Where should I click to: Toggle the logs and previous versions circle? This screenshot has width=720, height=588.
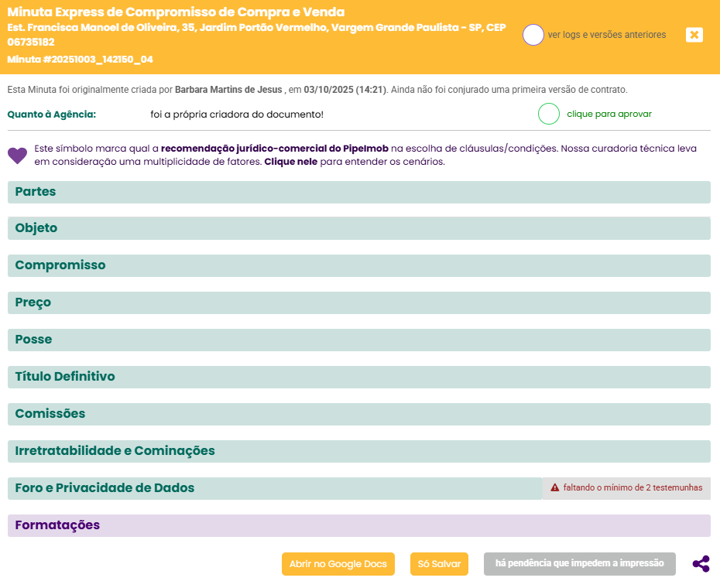pos(533,35)
